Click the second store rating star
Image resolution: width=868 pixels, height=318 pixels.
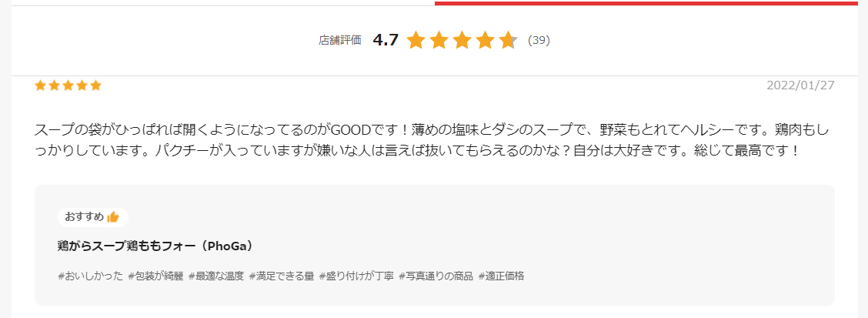439,41
